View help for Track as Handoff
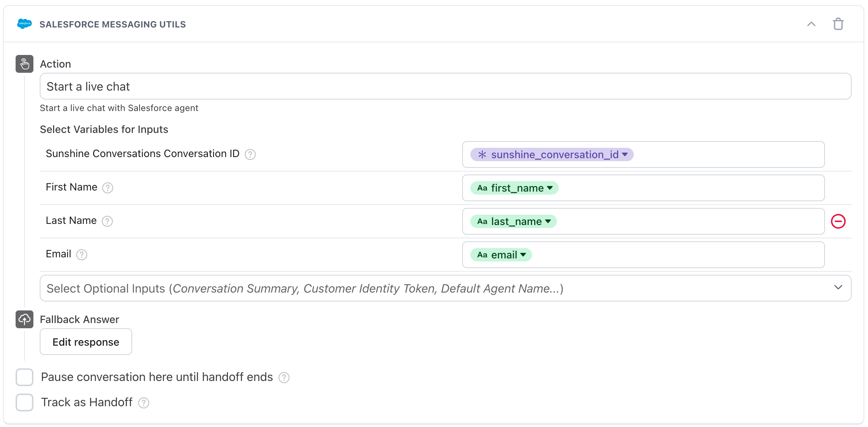The image size is (868, 427). pyautogui.click(x=144, y=402)
